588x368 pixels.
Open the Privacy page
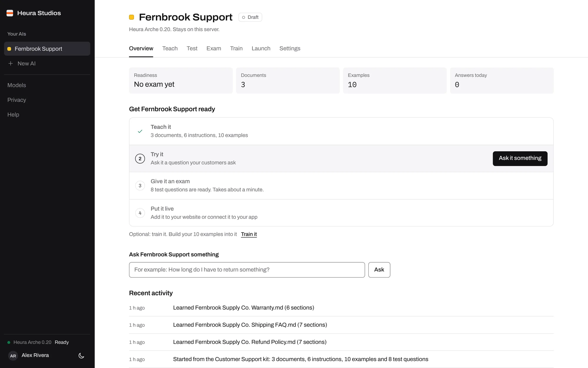pyautogui.click(x=17, y=100)
